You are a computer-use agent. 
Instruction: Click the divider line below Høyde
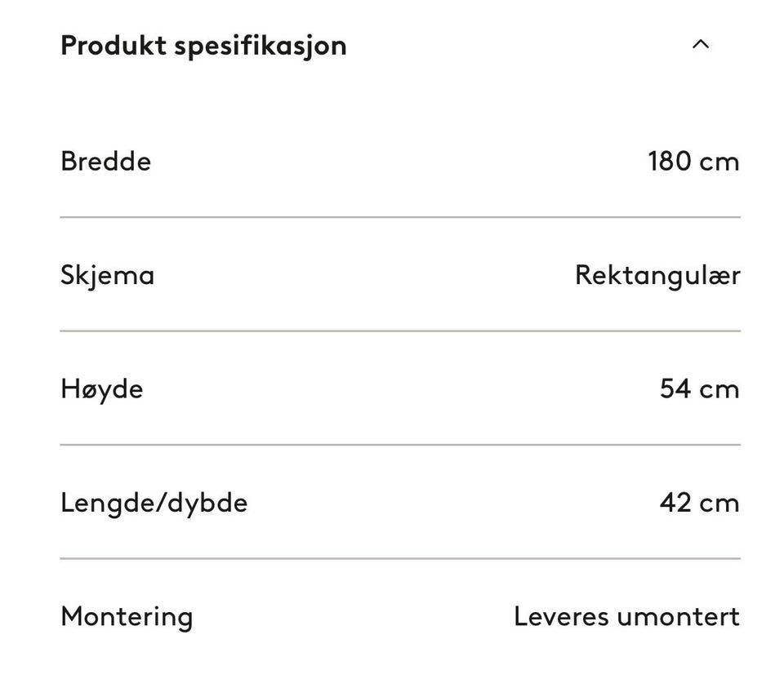tap(400, 445)
